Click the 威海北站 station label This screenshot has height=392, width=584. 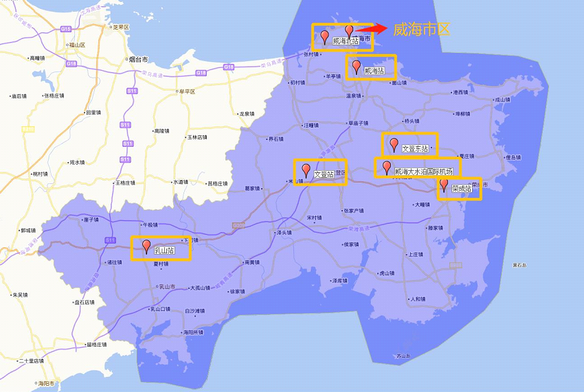(x=346, y=41)
